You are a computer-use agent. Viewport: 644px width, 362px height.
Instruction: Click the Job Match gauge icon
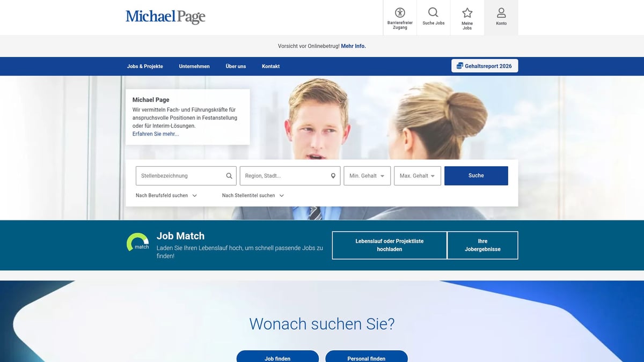pos(138,242)
